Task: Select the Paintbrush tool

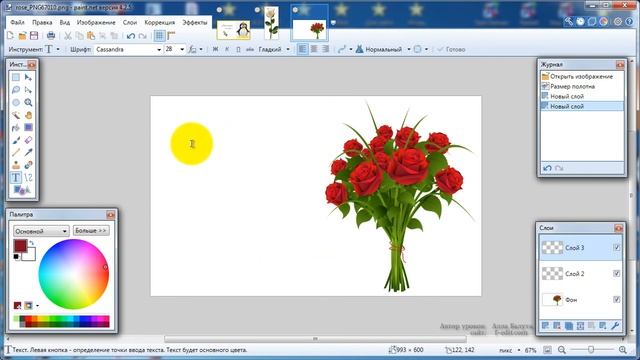Action: coord(16,140)
